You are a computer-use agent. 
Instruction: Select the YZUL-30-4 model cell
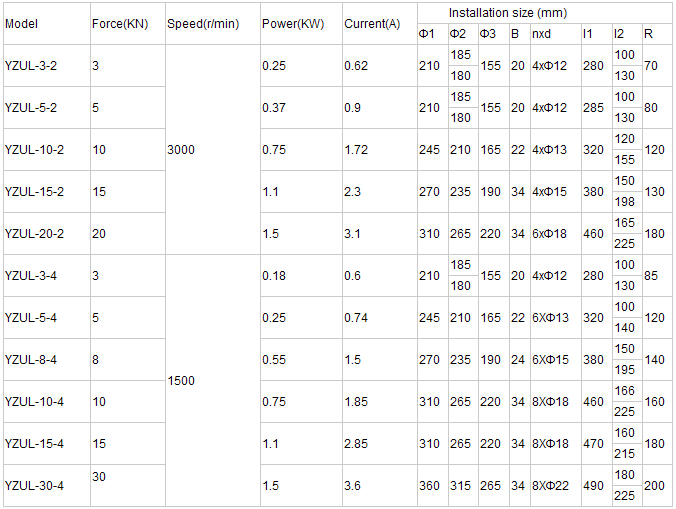point(34,485)
